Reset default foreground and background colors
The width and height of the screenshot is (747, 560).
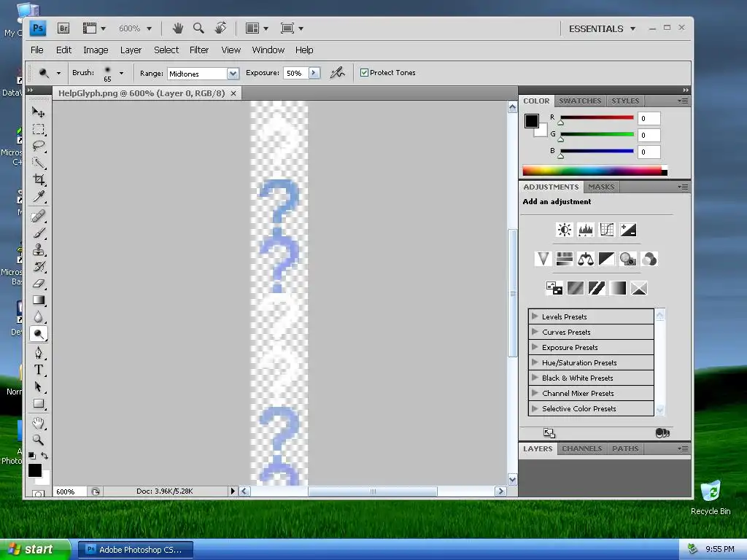[x=32, y=456]
